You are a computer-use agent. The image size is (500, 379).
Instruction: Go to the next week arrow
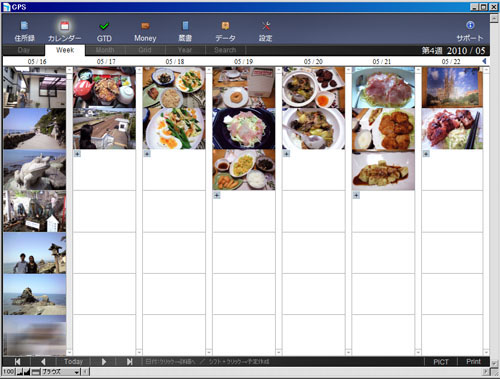click(104, 362)
